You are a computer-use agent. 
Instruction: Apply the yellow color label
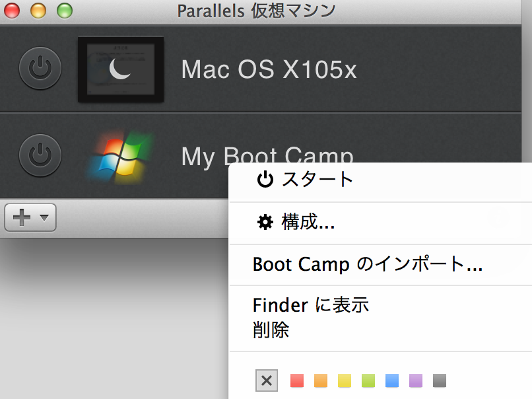coord(345,381)
